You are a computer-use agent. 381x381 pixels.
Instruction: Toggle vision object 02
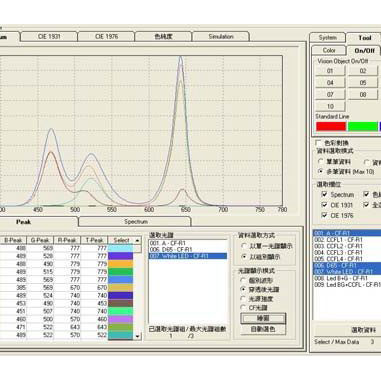tap(363, 71)
